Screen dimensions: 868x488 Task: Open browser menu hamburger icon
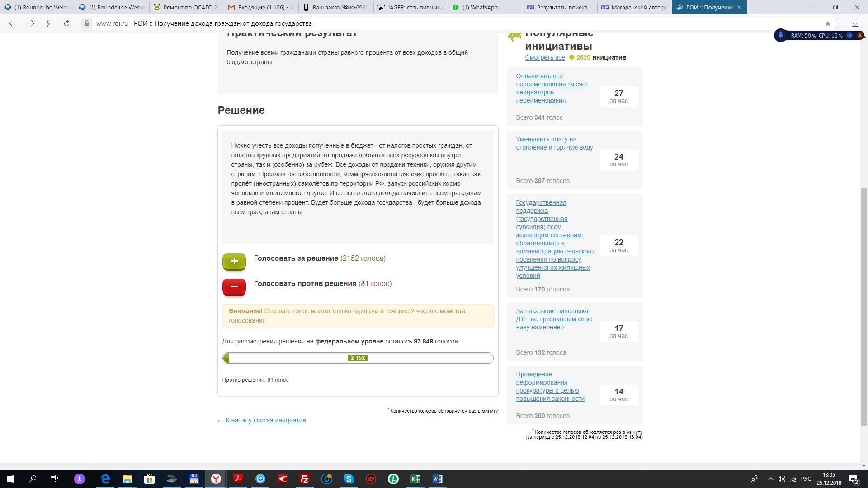tap(792, 7)
